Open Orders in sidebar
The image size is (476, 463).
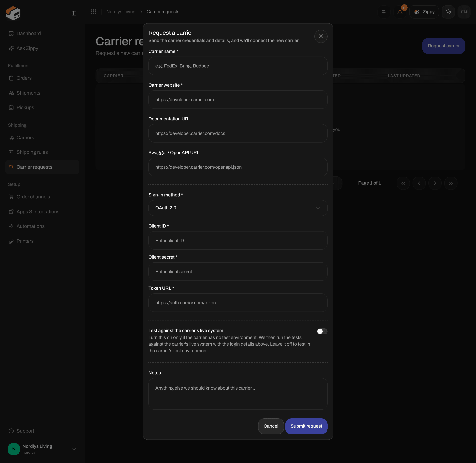click(42, 78)
